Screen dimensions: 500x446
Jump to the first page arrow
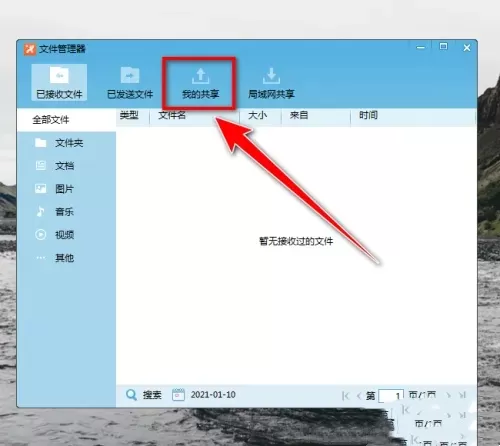346,396
